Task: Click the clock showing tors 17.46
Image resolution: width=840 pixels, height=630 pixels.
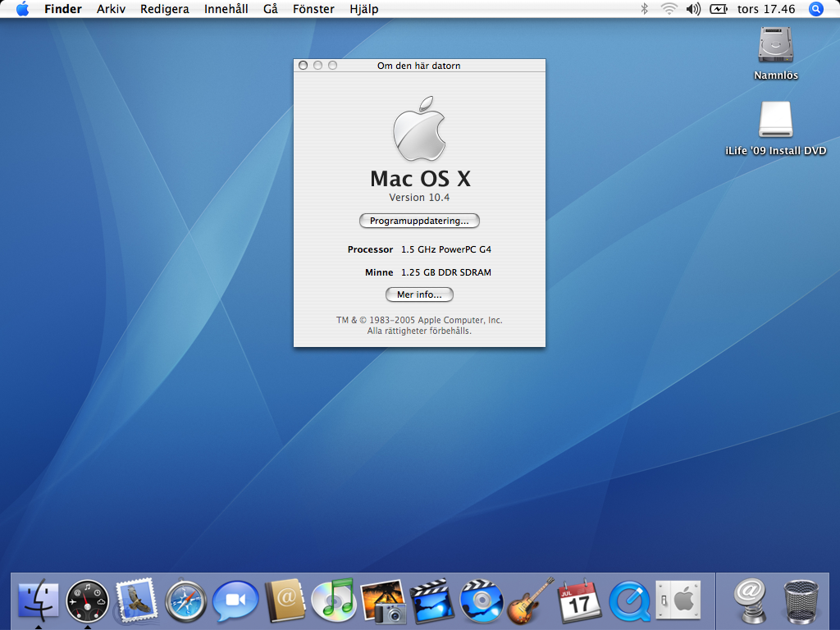Action: pos(766,9)
